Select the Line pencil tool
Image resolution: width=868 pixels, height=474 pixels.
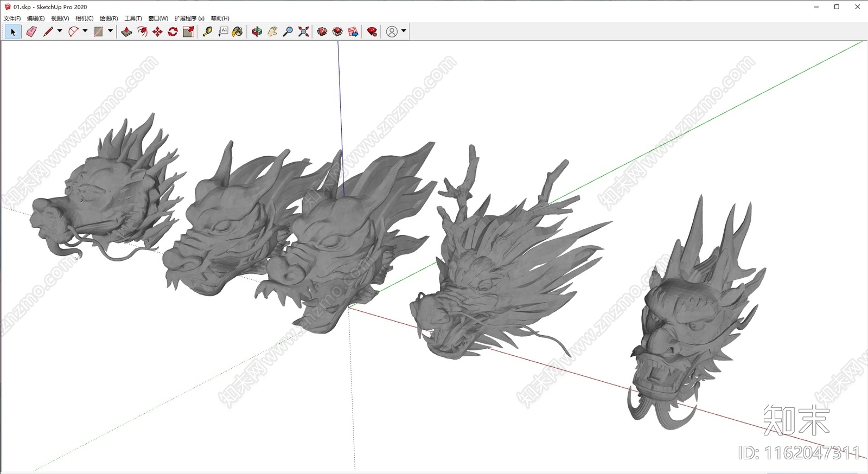48,32
